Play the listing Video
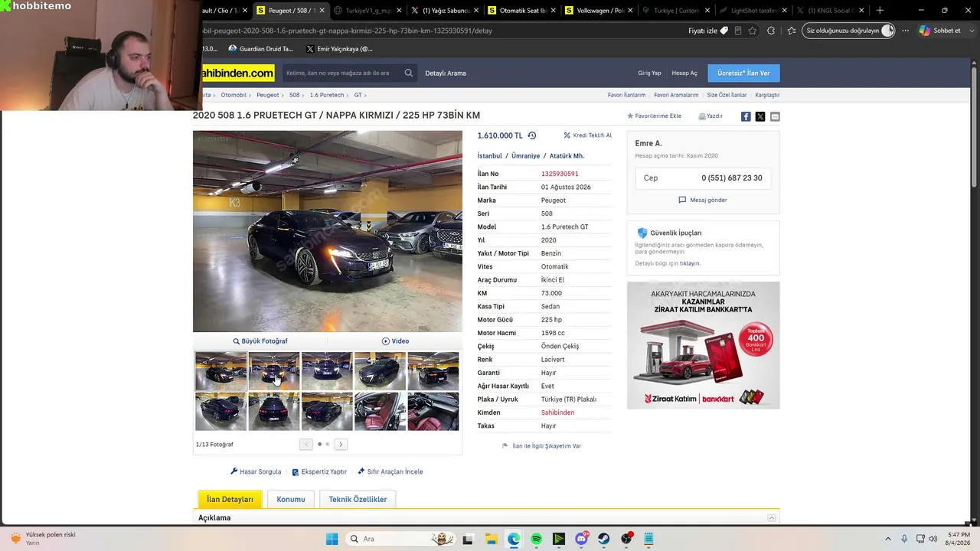Image resolution: width=980 pixels, height=551 pixels. point(395,341)
